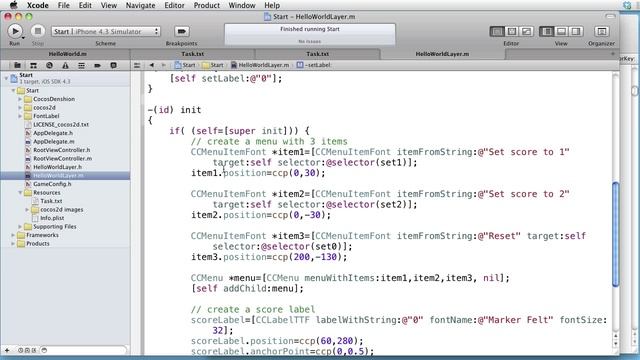Open the Organizer window
This screenshot has width=640, height=360.
coord(601,31)
